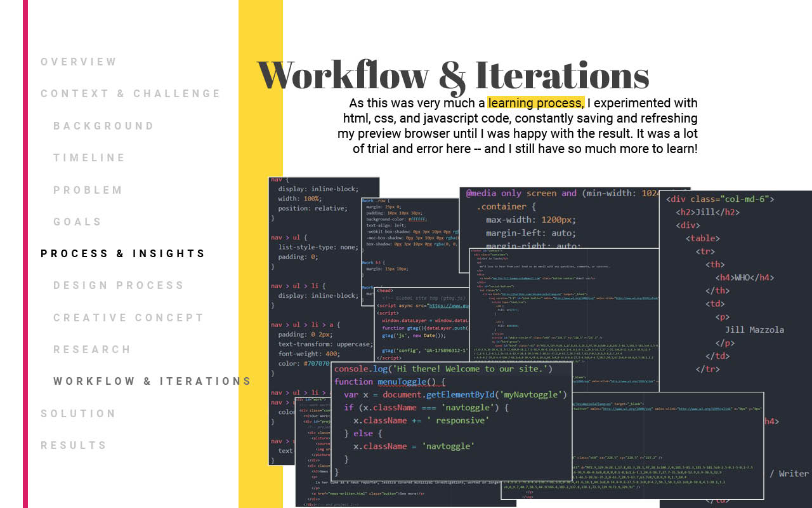Open the menuToggle JavaScript screenshot

(x=452, y=421)
